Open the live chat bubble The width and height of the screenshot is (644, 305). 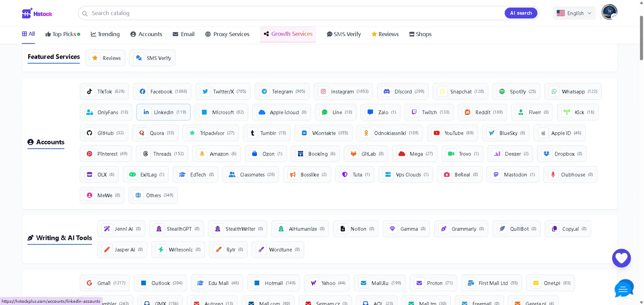point(624,288)
